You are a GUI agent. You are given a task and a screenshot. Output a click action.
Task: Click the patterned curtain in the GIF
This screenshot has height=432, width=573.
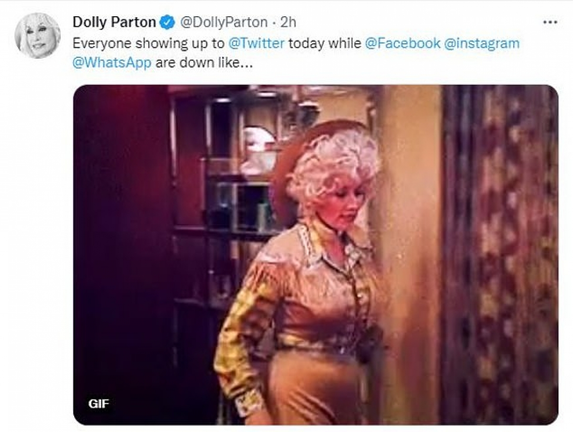[499, 254]
